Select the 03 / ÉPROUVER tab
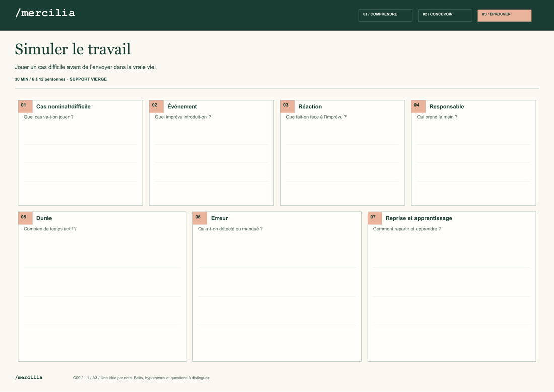 pos(504,15)
